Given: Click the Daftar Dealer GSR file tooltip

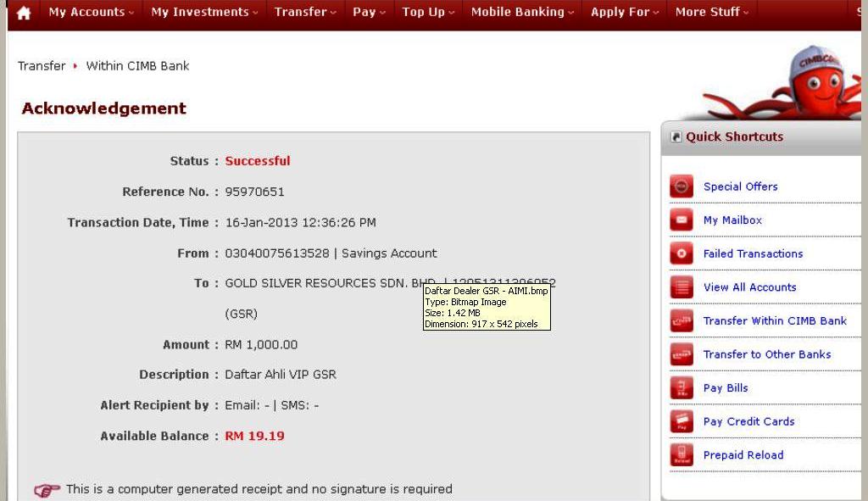Looking at the screenshot, I should (487, 307).
